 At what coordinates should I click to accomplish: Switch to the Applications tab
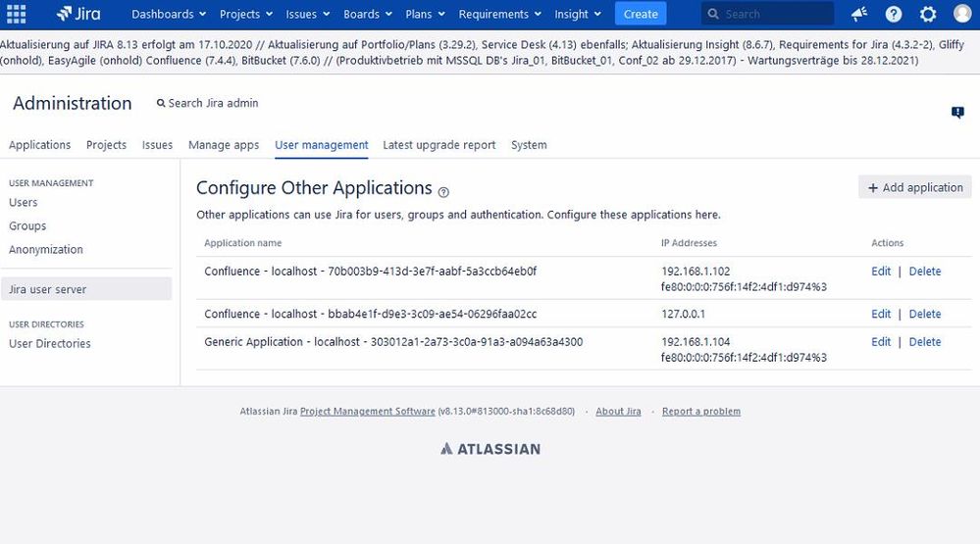click(x=40, y=145)
